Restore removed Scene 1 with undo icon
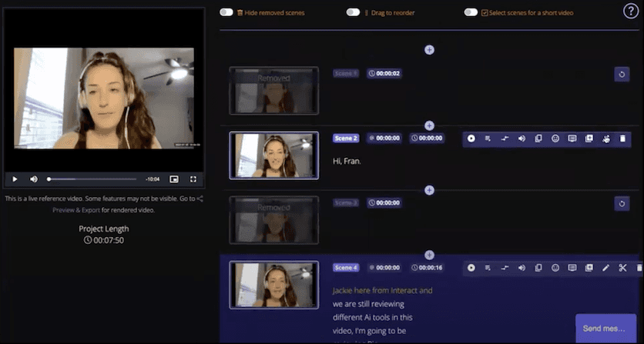This screenshot has width=644, height=344. pos(622,74)
